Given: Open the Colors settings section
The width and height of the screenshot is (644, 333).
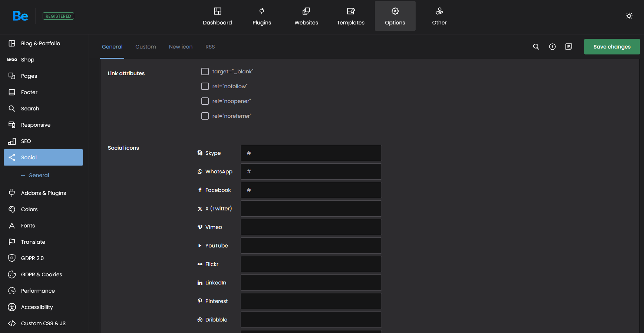Looking at the screenshot, I should pos(29,209).
